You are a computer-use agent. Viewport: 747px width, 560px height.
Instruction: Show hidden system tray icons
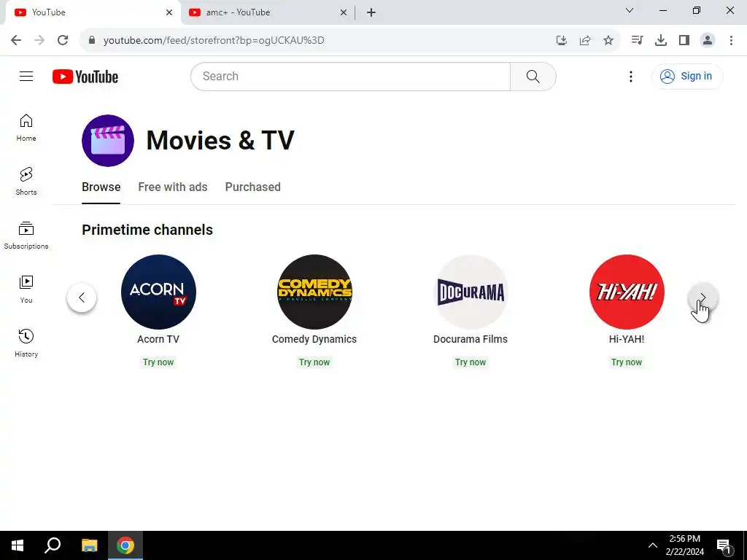point(653,545)
